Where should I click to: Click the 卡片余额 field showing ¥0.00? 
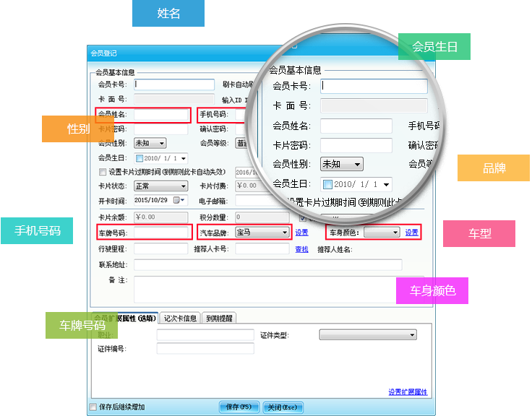[160, 217]
